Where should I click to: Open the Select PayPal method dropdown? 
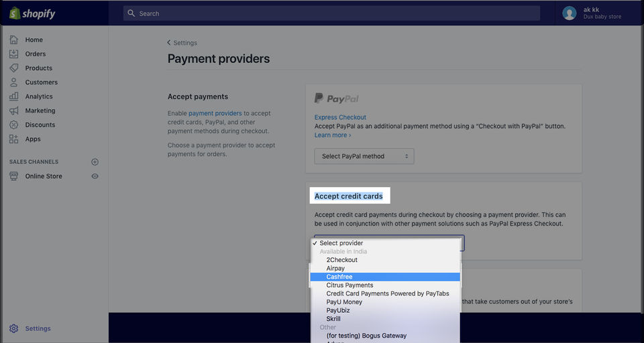[x=364, y=156]
